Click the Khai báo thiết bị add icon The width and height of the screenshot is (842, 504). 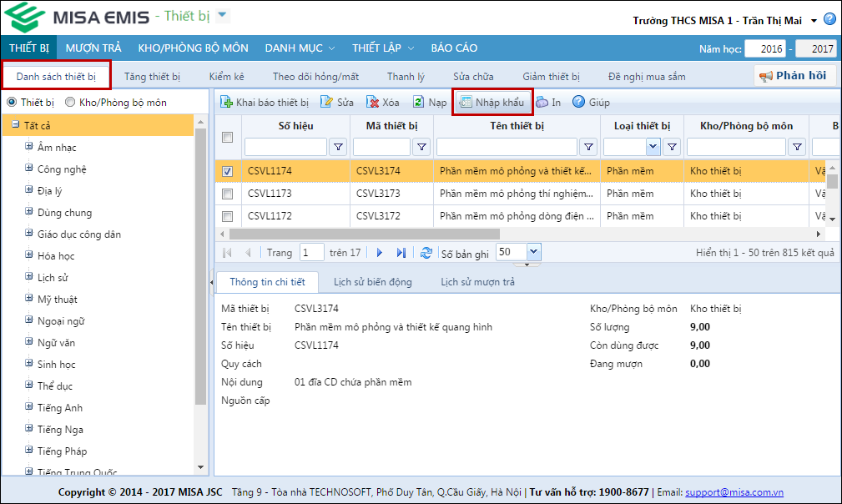[x=227, y=102]
